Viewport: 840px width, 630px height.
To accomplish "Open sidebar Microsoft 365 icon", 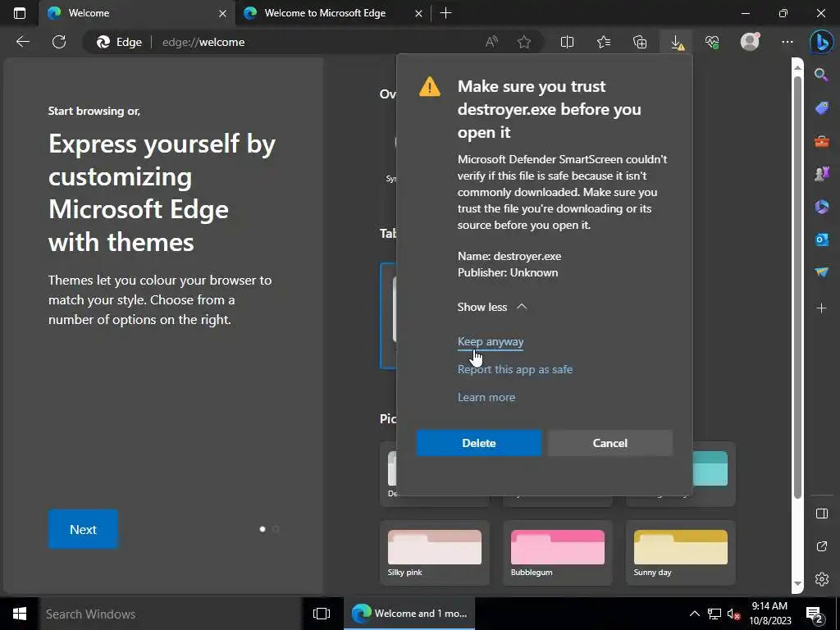I will [821, 206].
